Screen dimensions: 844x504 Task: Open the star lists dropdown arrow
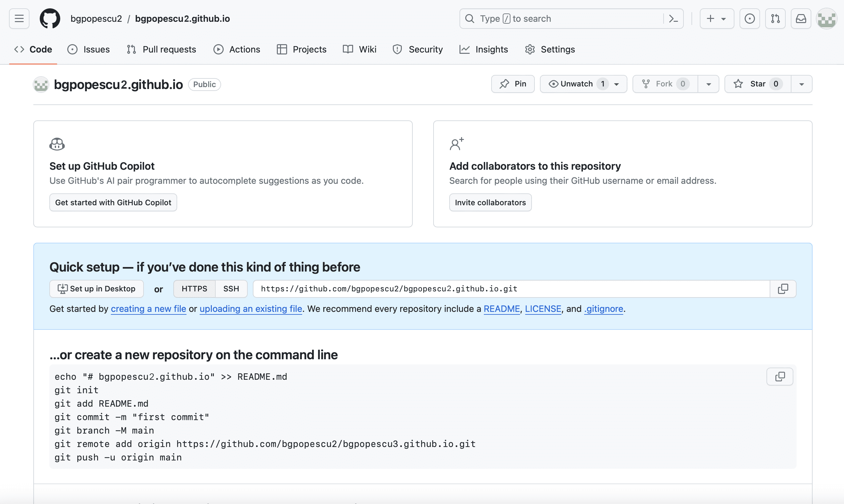(801, 84)
